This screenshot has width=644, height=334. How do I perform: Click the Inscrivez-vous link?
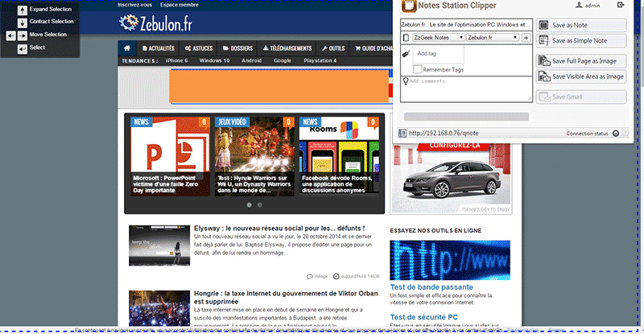pyautogui.click(x=134, y=5)
